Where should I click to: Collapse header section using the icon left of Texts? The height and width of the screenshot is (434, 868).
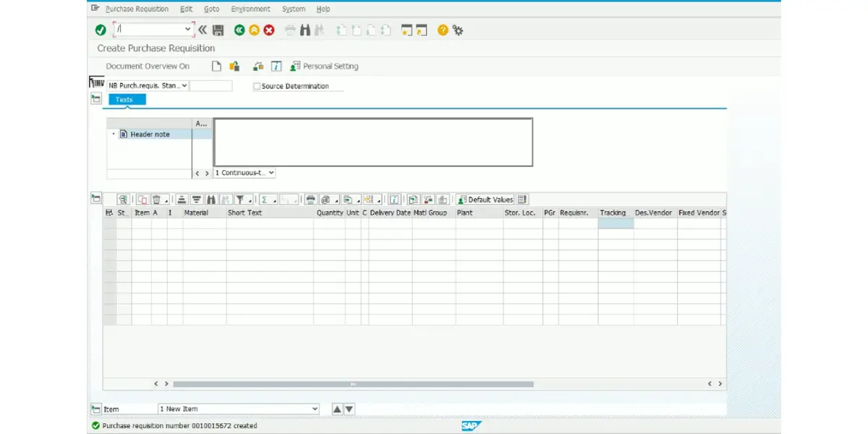click(96, 99)
